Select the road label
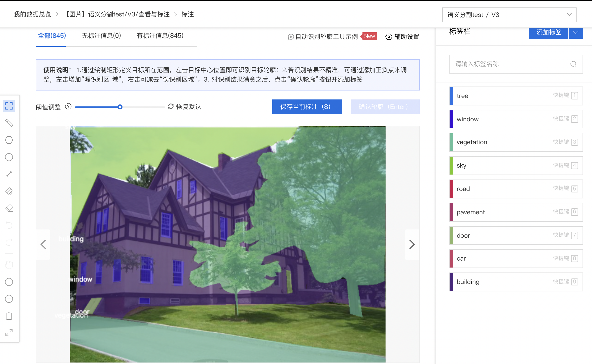 [x=516, y=189]
